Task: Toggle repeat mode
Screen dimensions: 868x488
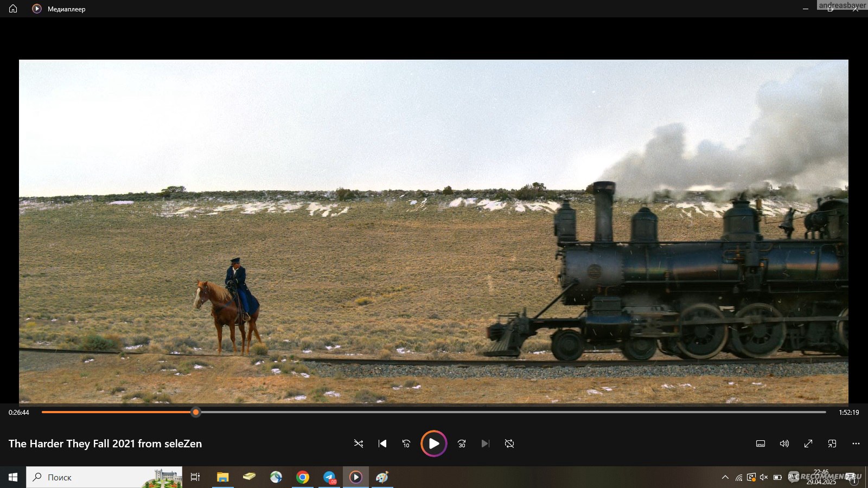Action: pyautogui.click(x=509, y=444)
